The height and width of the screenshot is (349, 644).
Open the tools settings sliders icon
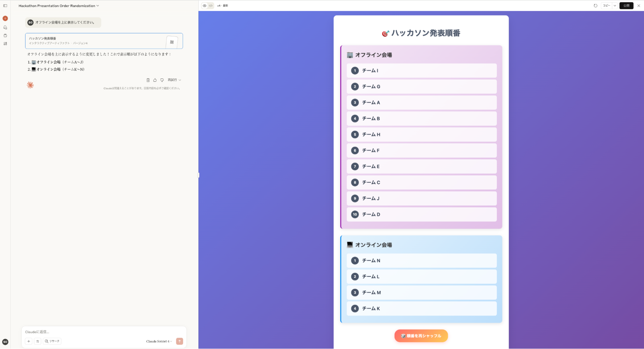tap(37, 341)
